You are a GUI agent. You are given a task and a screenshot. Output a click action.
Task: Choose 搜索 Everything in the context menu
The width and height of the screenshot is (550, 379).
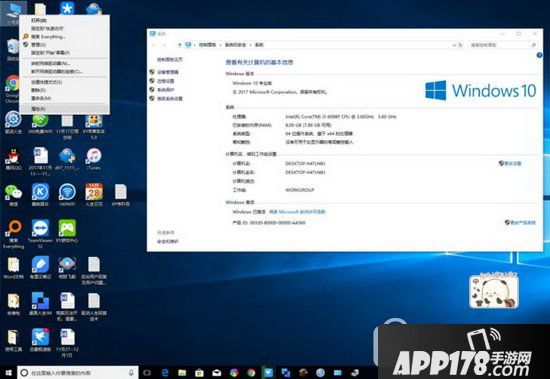click(x=65, y=36)
